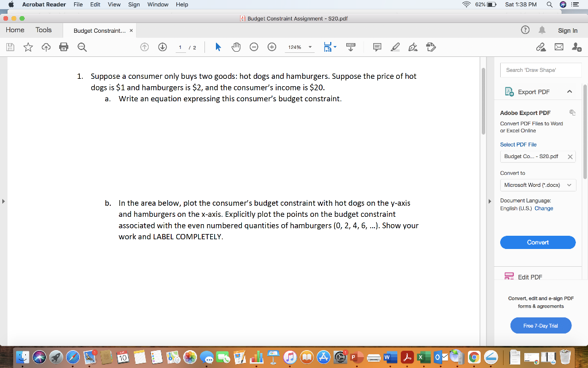
Task: Select the pointer selection tool
Action: (218, 47)
